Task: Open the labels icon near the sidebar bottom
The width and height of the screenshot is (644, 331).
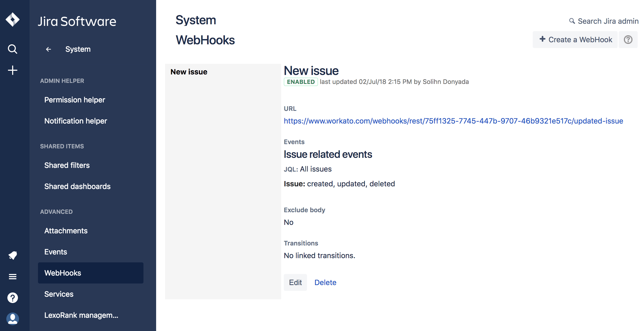Action: pos(12,255)
